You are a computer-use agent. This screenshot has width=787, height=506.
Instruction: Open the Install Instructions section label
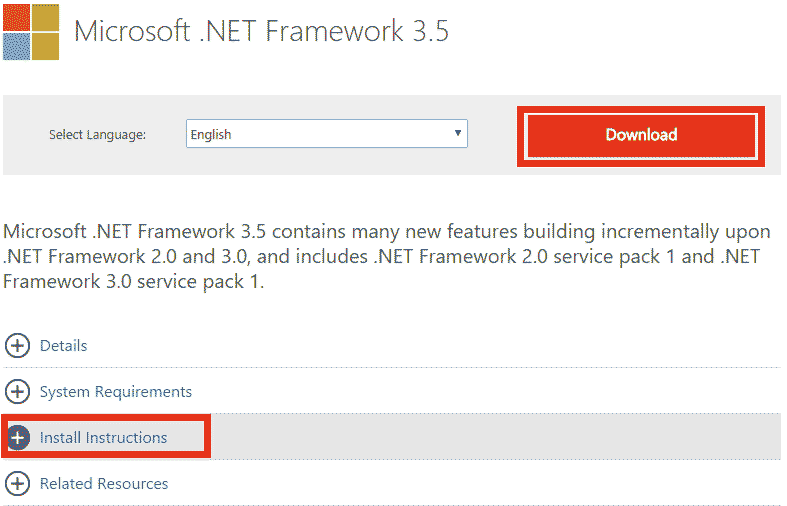(103, 438)
